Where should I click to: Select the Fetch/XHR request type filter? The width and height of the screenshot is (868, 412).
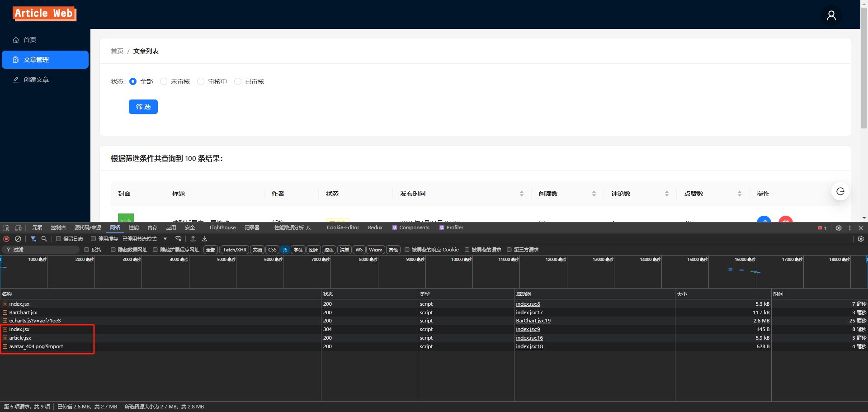coord(235,250)
